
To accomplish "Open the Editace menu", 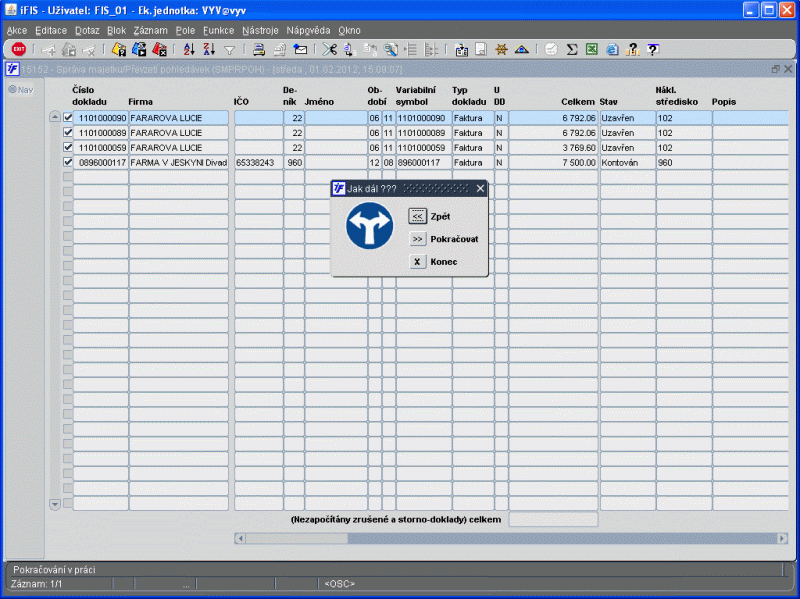I will point(51,31).
